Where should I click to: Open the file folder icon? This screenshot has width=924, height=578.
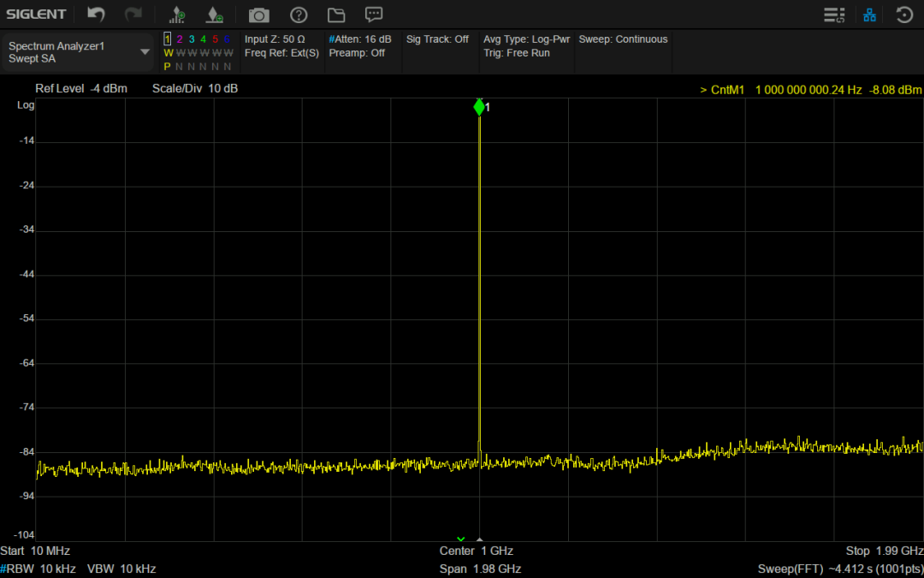pos(335,15)
